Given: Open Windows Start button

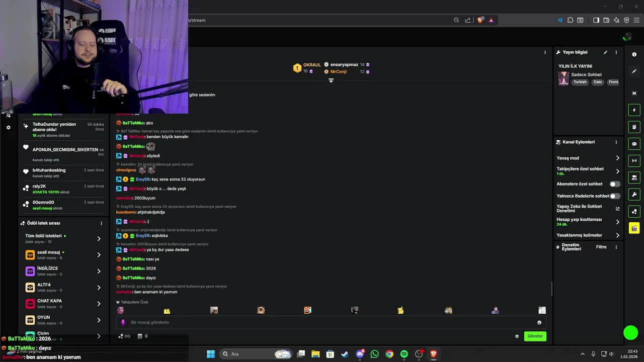Looking at the screenshot, I should [211, 354].
